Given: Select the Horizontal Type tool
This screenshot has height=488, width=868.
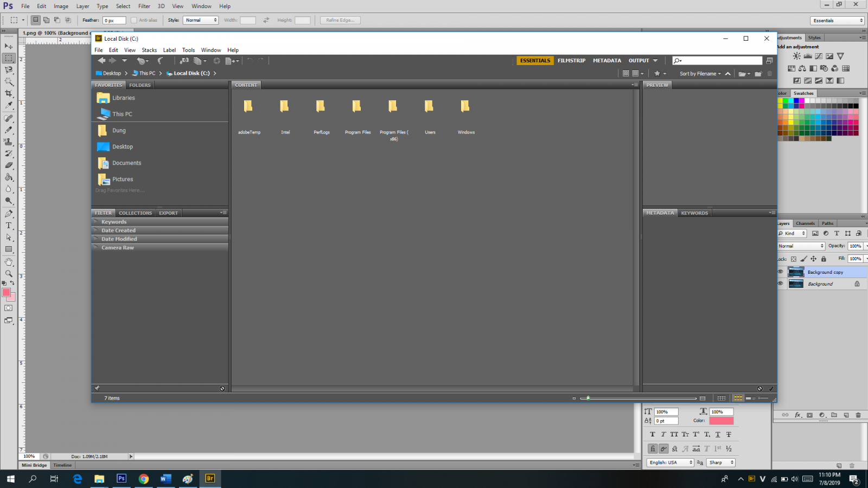Looking at the screenshot, I should 9,226.
